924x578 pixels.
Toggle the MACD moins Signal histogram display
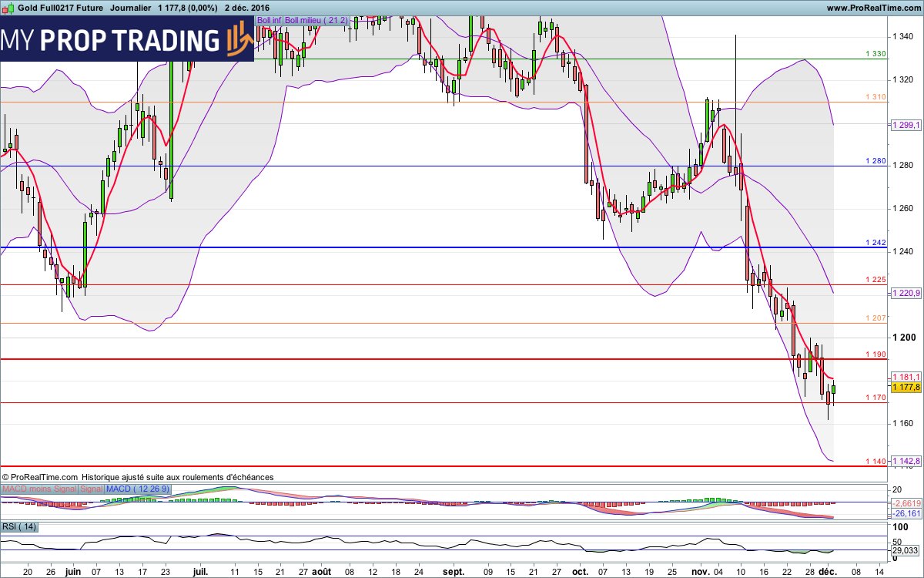click(40, 489)
